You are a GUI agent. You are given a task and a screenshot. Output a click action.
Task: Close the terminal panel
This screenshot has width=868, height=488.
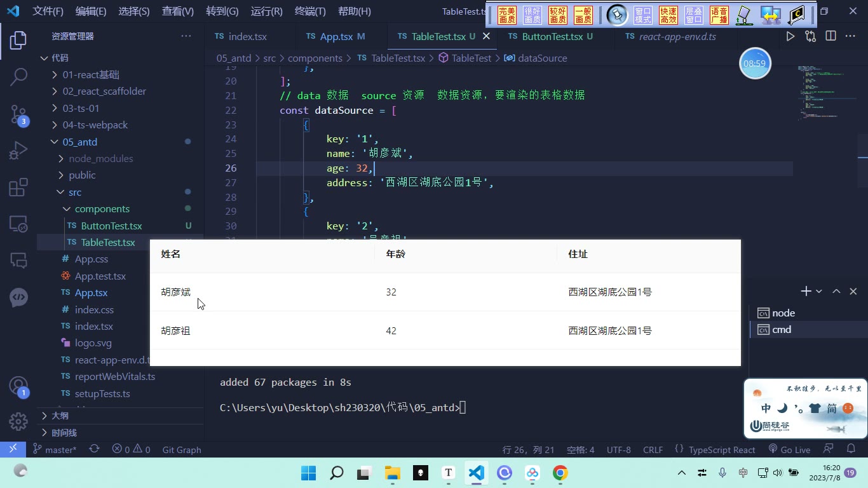[x=853, y=291]
